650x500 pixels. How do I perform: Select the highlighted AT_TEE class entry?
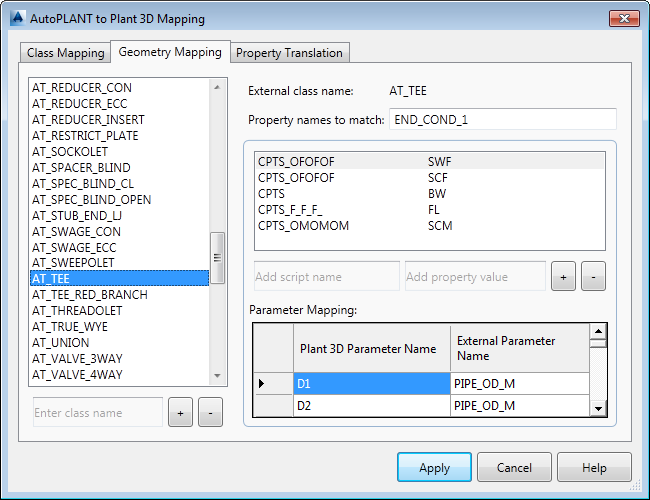pos(119,278)
